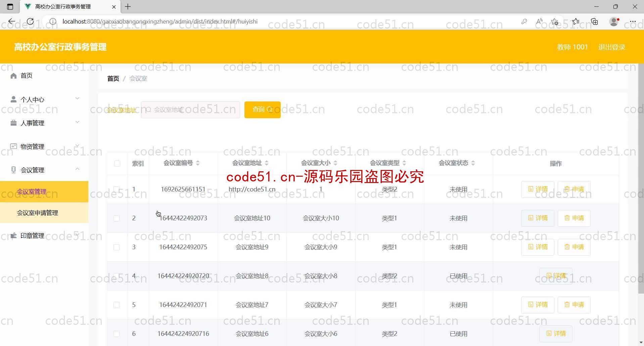Click the 会议室大小10 cell
This screenshot has width=644, height=346.
[x=321, y=218]
